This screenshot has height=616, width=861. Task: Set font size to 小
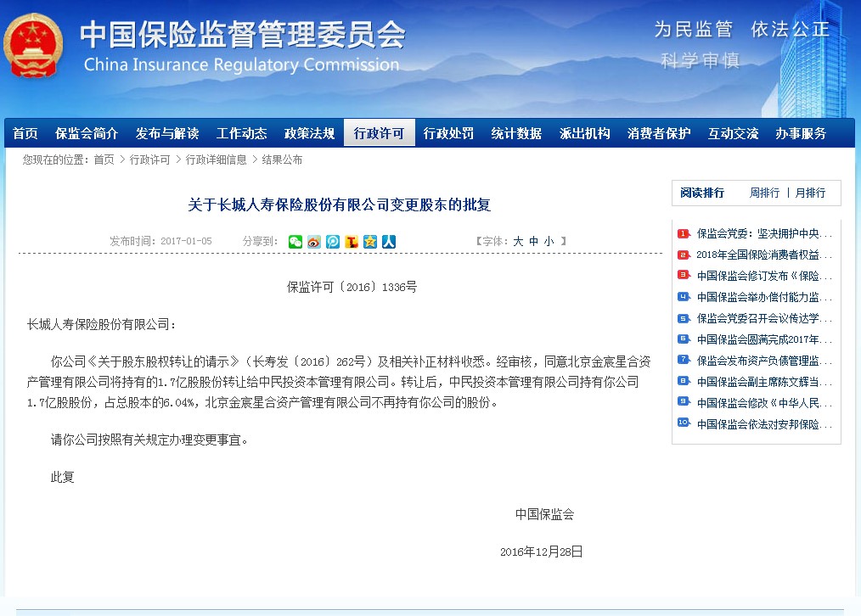[x=549, y=241]
